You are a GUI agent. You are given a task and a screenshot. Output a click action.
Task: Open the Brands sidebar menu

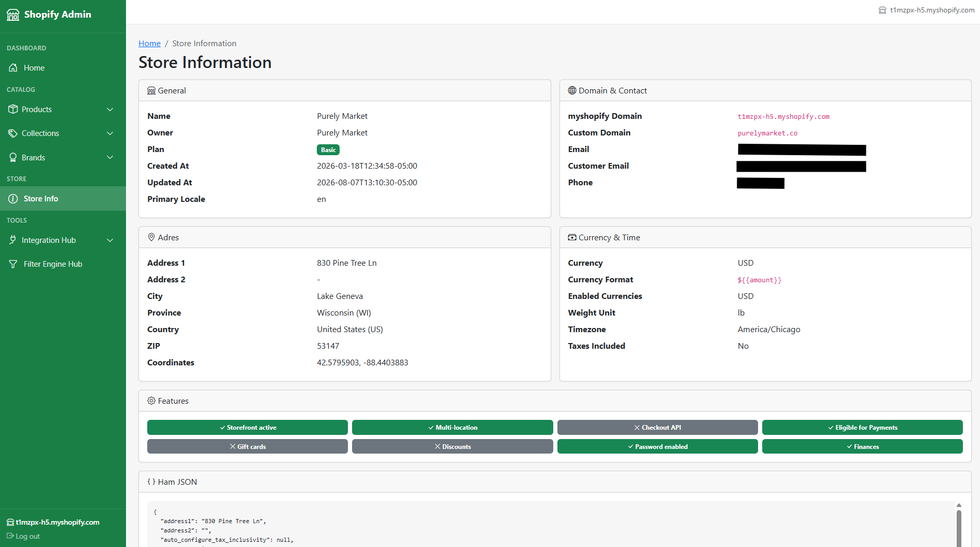(x=63, y=158)
